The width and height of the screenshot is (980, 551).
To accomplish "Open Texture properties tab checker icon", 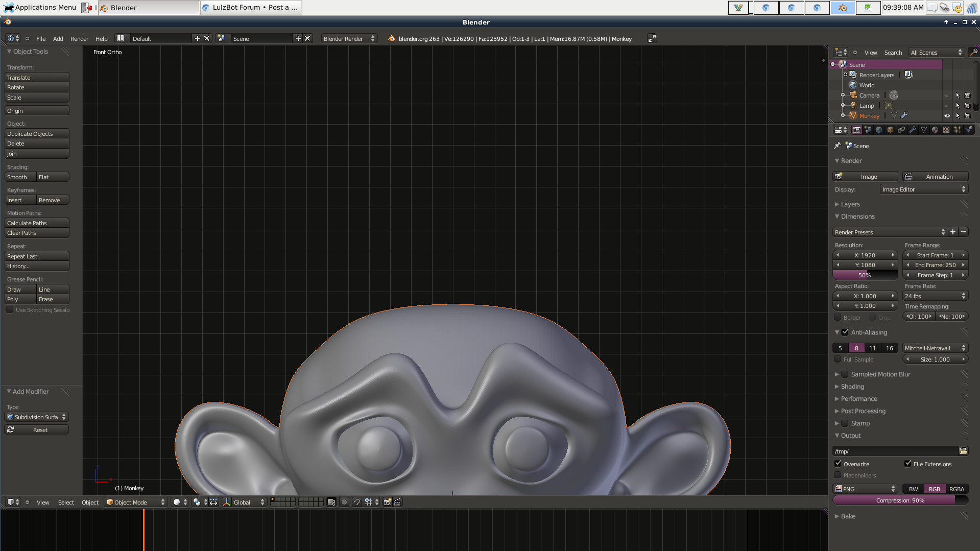I will 946,130.
